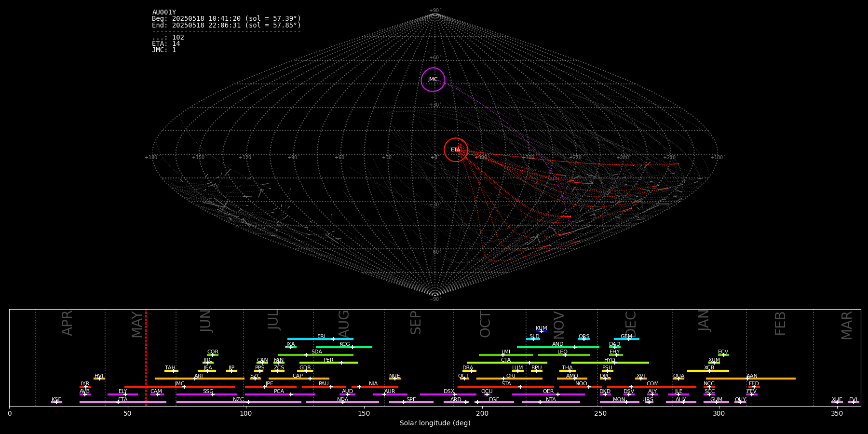
Task: Click the 'Solar longitude (deg)' axis label
Action: (435, 423)
